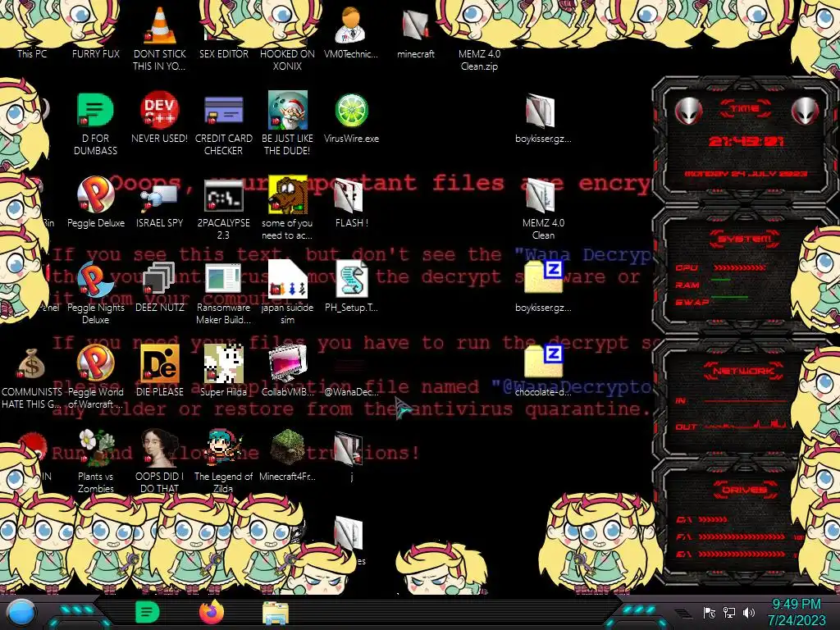Select the 'some of you need to ac...' icon
The height and width of the screenshot is (630, 840).
pos(287,207)
